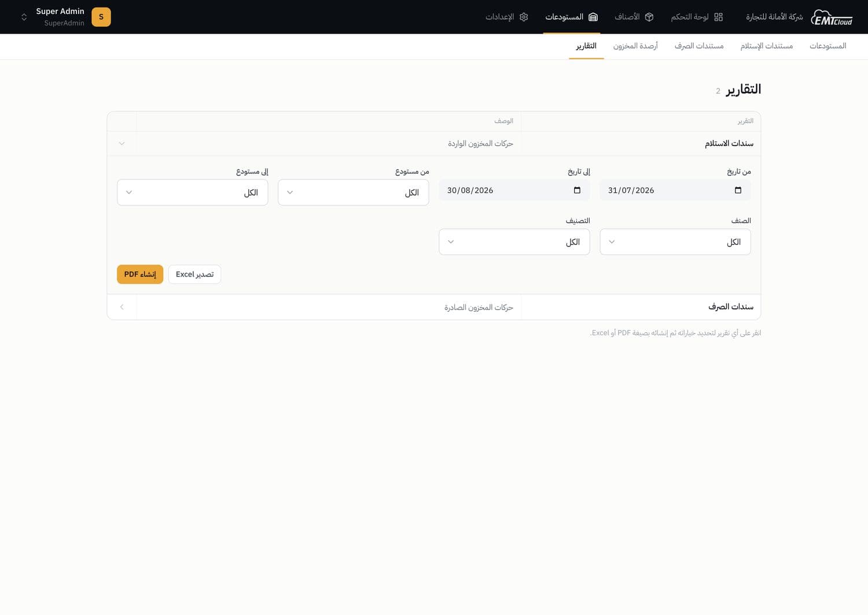The height and width of the screenshot is (615, 868).
Task: Click the من تاريخ date field 31/07/2026
Action: tap(675, 190)
